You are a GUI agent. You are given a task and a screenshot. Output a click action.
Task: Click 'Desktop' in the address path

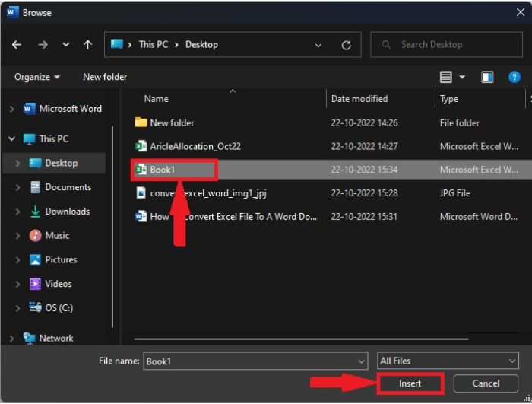coord(201,45)
